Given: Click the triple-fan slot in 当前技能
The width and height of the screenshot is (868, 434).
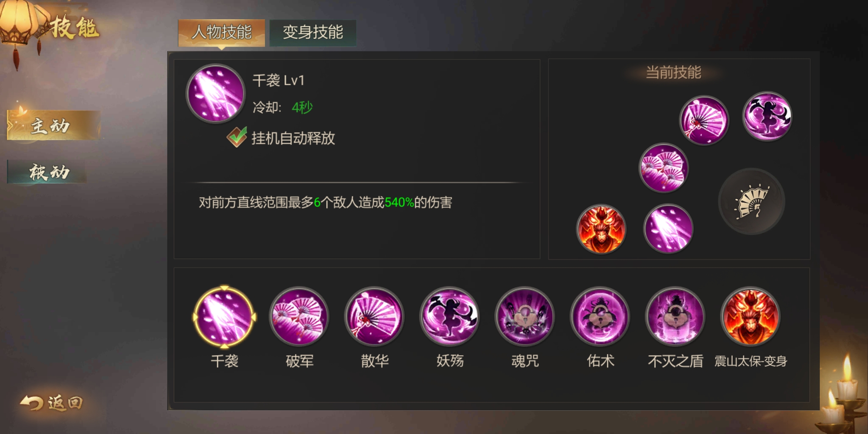Looking at the screenshot, I should click(664, 168).
